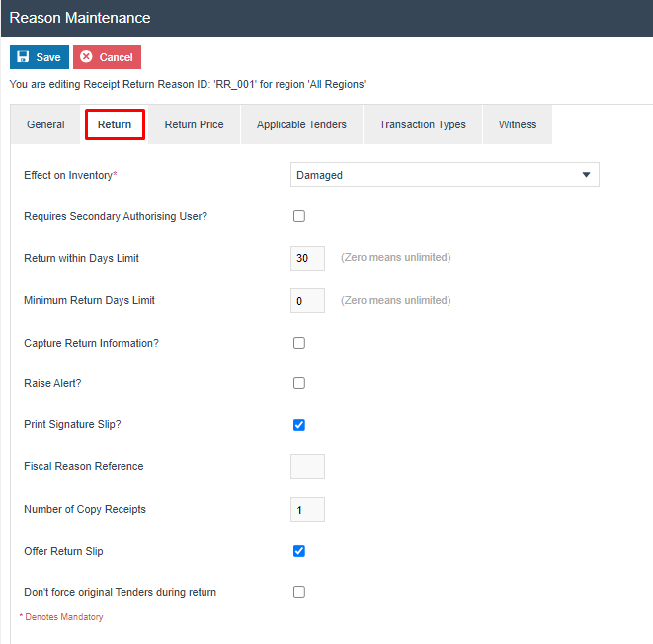Screen dimensions: 653x644
Task: Open the Return Price tab
Action: click(x=194, y=124)
